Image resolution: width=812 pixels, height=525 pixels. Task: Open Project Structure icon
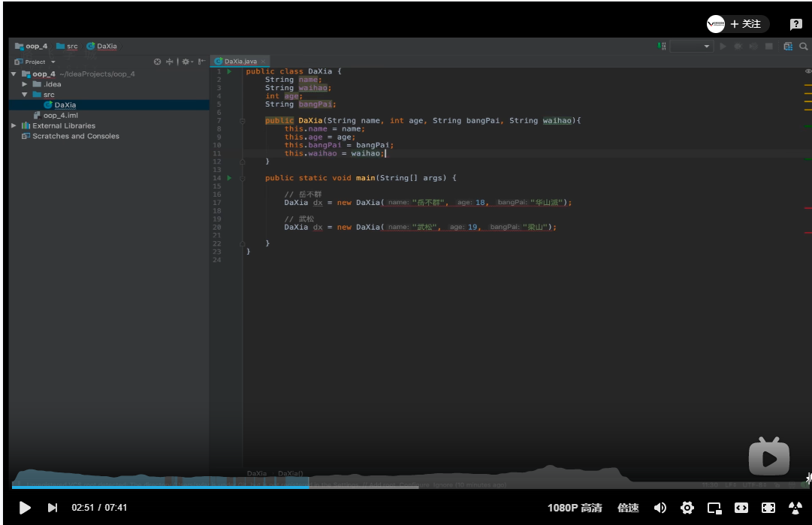pyautogui.click(x=788, y=46)
